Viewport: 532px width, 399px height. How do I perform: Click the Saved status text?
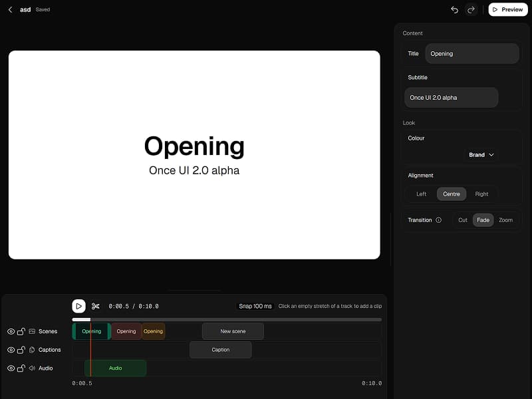(43, 9)
